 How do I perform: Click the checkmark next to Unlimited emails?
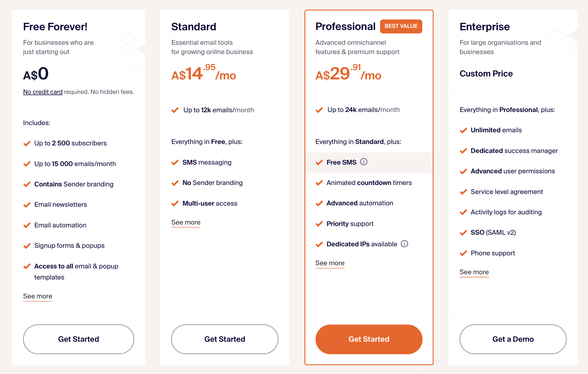[x=463, y=131]
